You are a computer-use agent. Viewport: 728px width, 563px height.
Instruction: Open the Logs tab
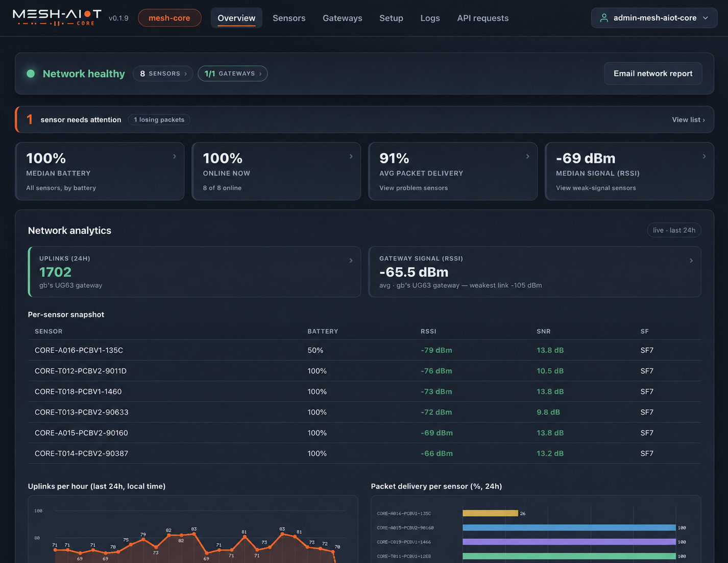pyautogui.click(x=430, y=18)
